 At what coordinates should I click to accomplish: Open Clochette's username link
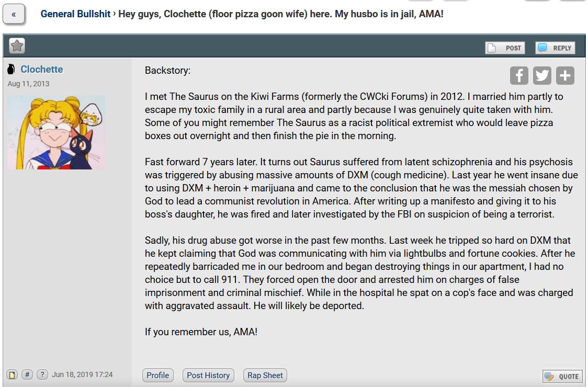pos(42,70)
